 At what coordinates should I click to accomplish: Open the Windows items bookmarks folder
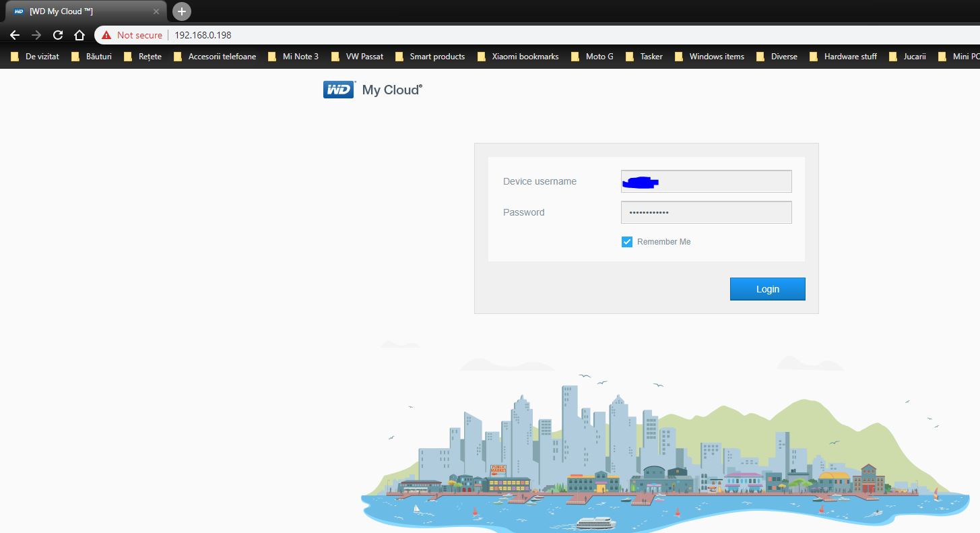[709, 57]
